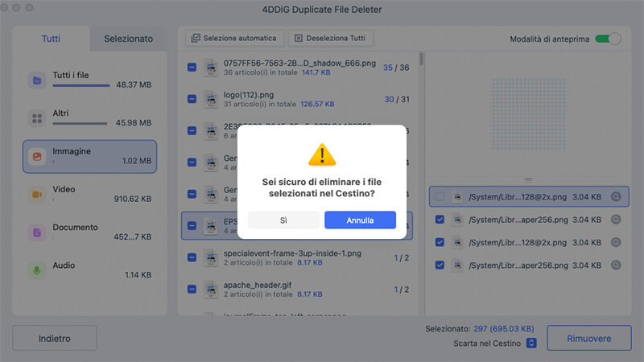Uncheck the first aper256.png file checkbox

click(x=440, y=220)
